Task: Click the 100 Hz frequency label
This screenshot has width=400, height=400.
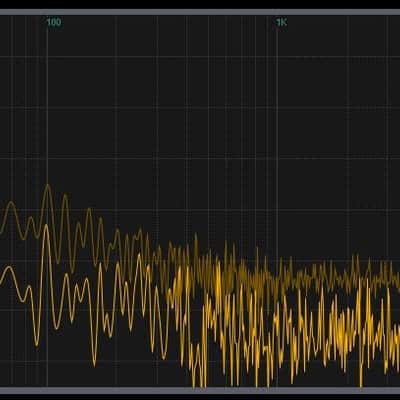Action: point(54,22)
